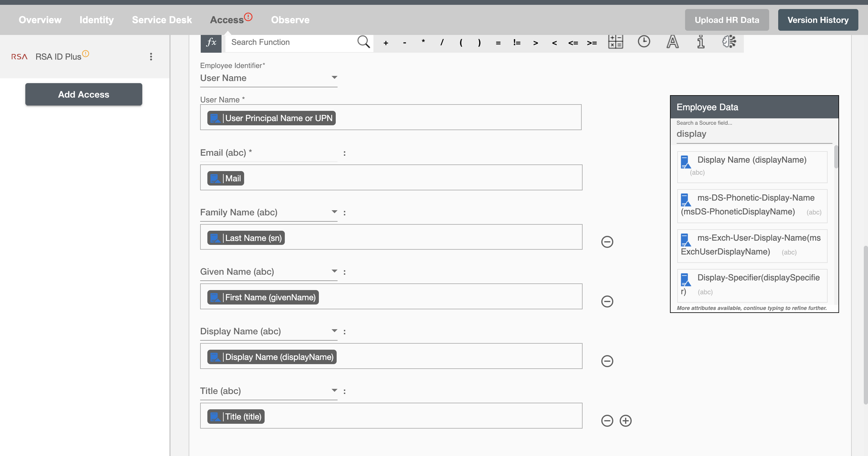This screenshot has height=456, width=868.
Task: Click RSA ID Plus warning badge
Action: pyautogui.click(x=86, y=53)
